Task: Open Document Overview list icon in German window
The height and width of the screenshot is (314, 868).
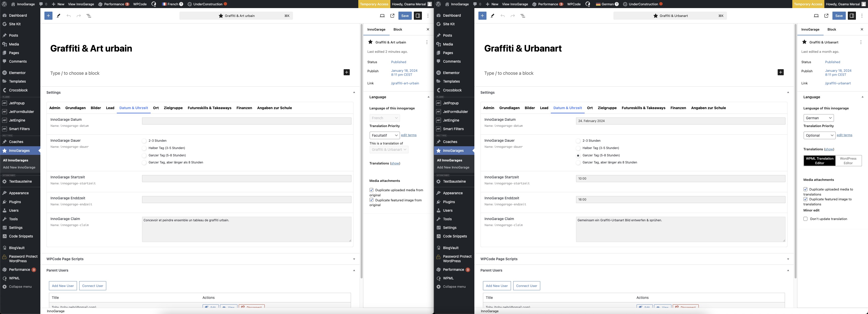Action: click(x=523, y=15)
